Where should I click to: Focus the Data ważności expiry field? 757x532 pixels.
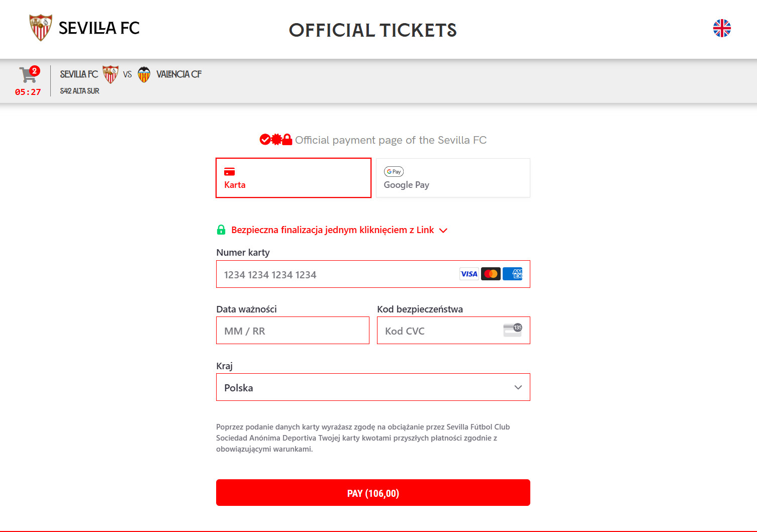coord(293,331)
